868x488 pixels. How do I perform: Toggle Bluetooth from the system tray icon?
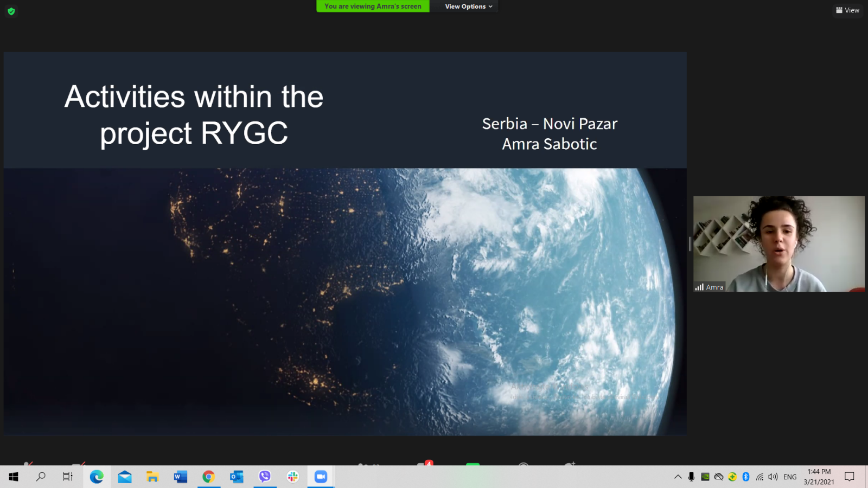point(746,477)
